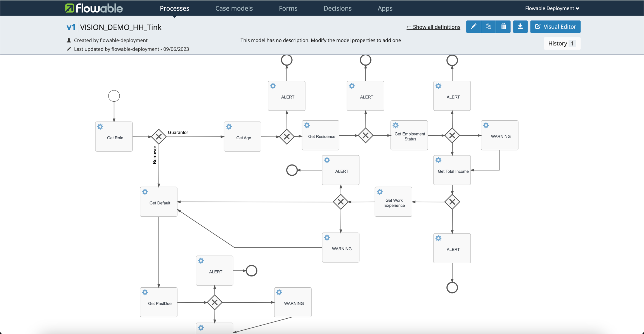
Task: Click the download model icon
Action: pyautogui.click(x=520, y=27)
